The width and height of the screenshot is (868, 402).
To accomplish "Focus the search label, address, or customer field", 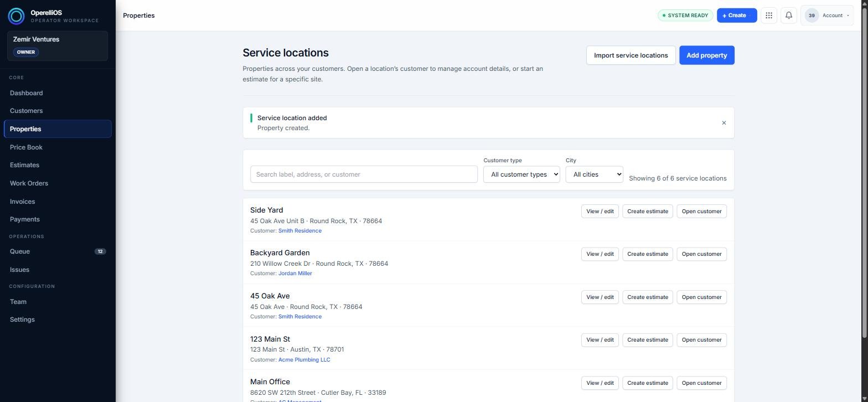I will [x=364, y=174].
